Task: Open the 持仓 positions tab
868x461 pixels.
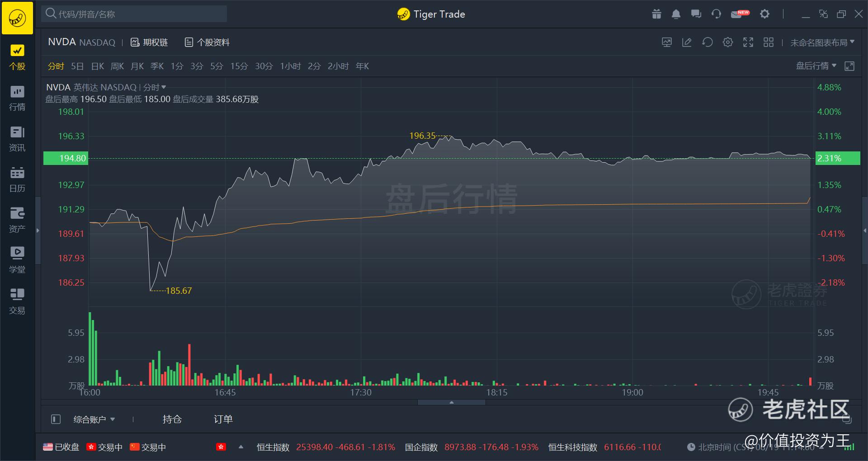Action: pyautogui.click(x=172, y=419)
